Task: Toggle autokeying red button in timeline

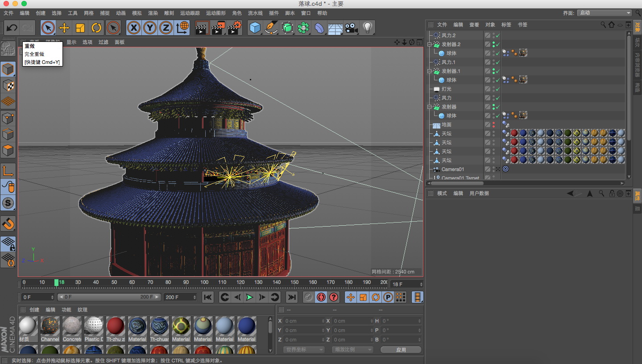Action: [321, 297]
